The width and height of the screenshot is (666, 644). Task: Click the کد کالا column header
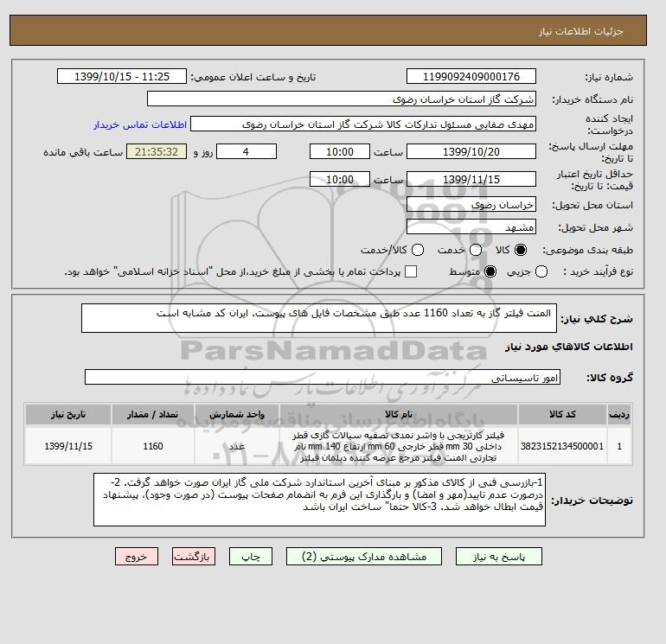562,414
